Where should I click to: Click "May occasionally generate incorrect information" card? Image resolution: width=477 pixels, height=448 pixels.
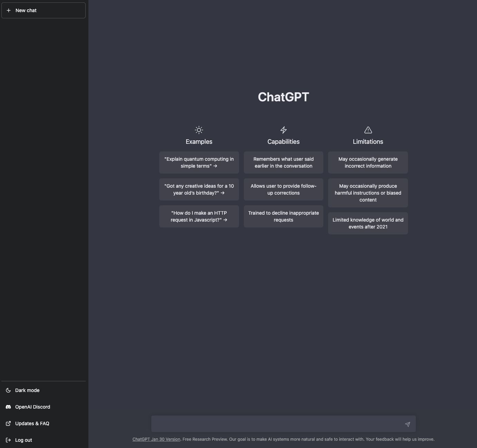pyautogui.click(x=368, y=162)
